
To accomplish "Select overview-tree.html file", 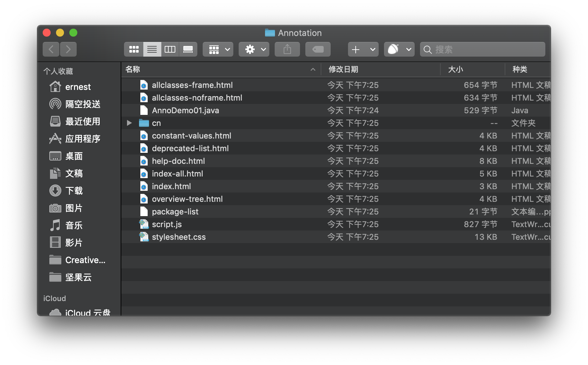I will point(336,199).
